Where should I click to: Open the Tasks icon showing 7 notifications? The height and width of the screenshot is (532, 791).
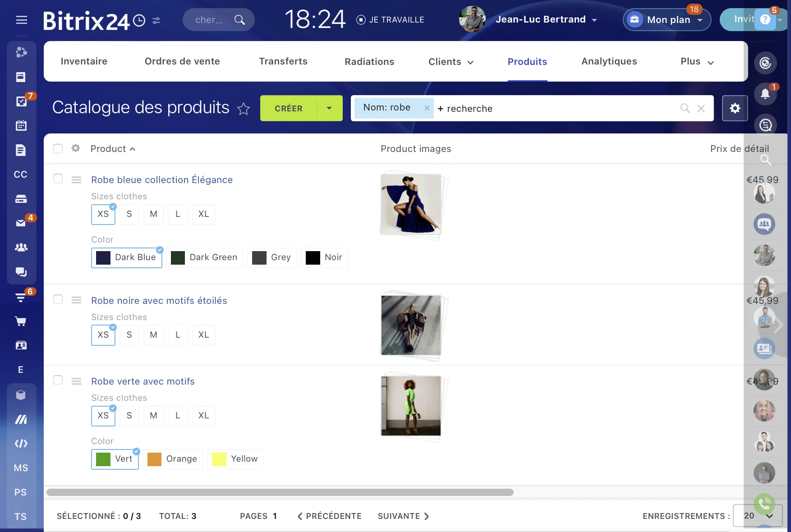21,101
